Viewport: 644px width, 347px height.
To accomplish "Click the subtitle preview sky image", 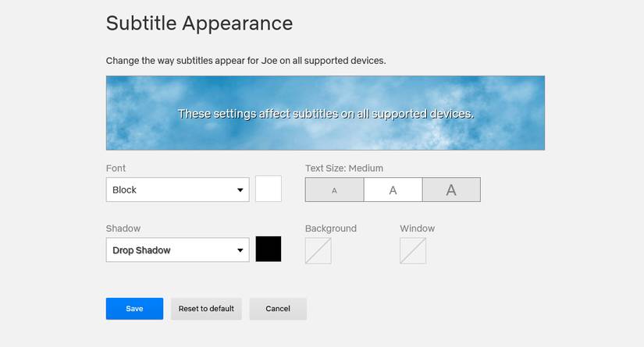I will pyautogui.click(x=326, y=113).
